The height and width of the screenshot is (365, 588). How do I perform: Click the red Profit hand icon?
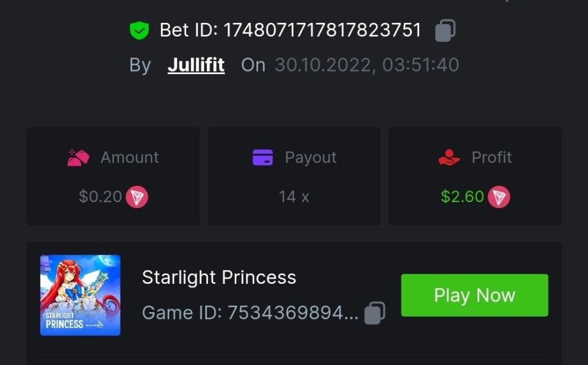click(449, 158)
